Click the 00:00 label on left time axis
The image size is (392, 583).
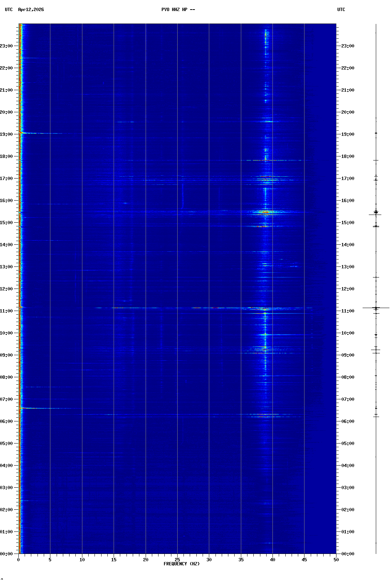[6, 554]
